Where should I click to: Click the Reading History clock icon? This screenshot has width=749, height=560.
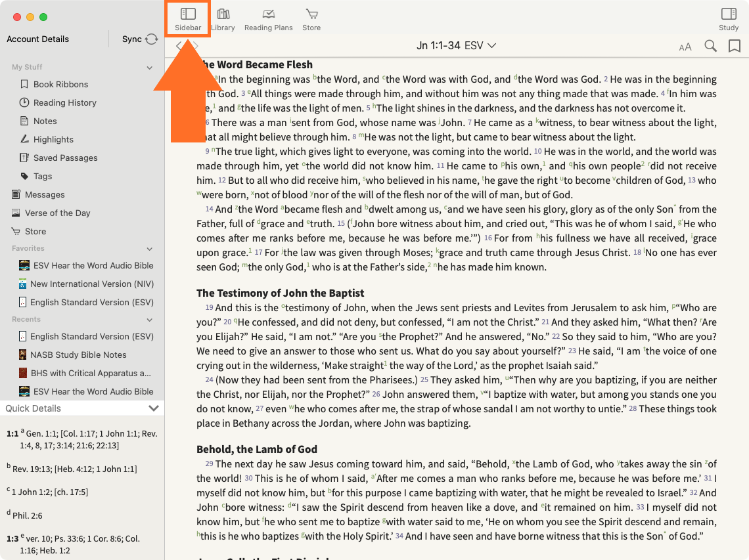tap(24, 102)
